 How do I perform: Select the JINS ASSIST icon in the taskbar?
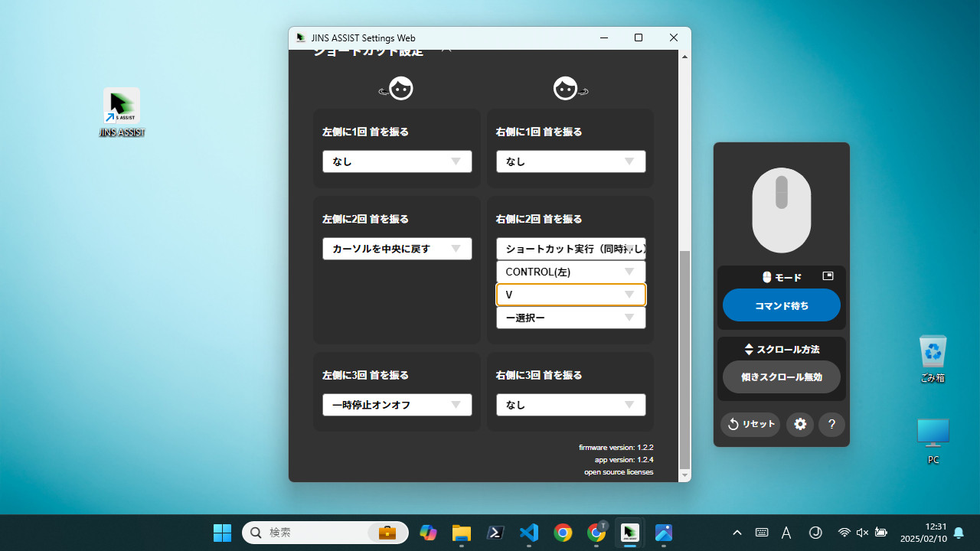[629, 532]
